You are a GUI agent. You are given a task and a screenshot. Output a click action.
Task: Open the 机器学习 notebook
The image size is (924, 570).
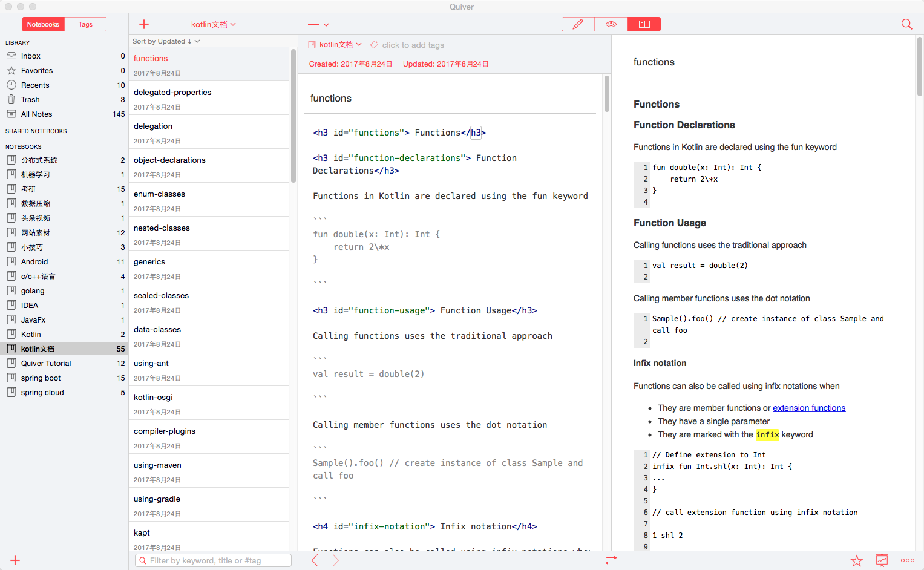point(64,175)
